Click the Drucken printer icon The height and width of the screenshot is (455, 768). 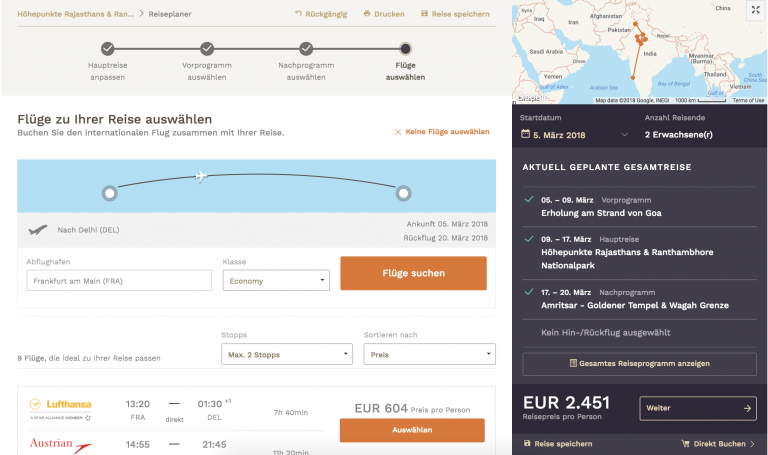tap(367, 14)
